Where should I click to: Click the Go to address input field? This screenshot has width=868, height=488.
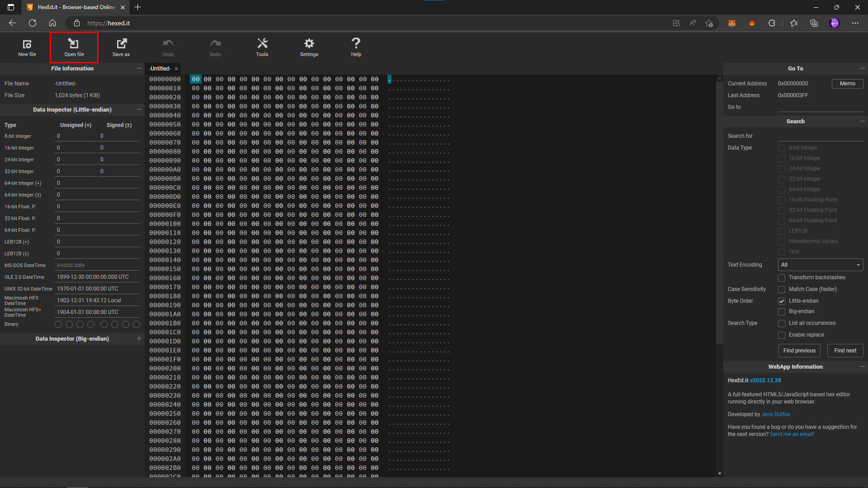820,107
